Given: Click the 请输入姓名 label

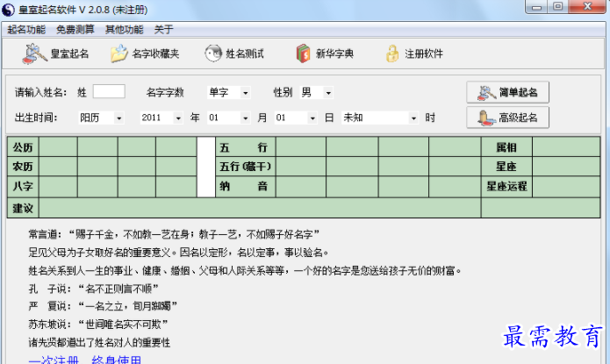Looking at the screenshot, I should 41,93.
